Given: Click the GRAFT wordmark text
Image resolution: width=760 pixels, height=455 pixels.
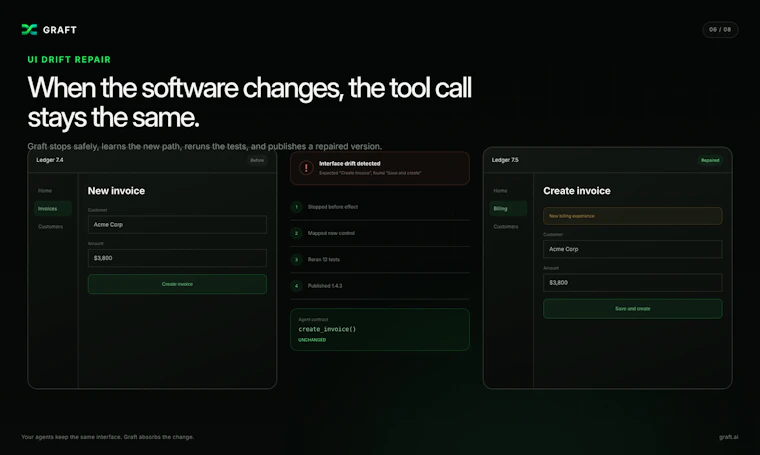Looking at the screenshot, I should pos(60,30).
